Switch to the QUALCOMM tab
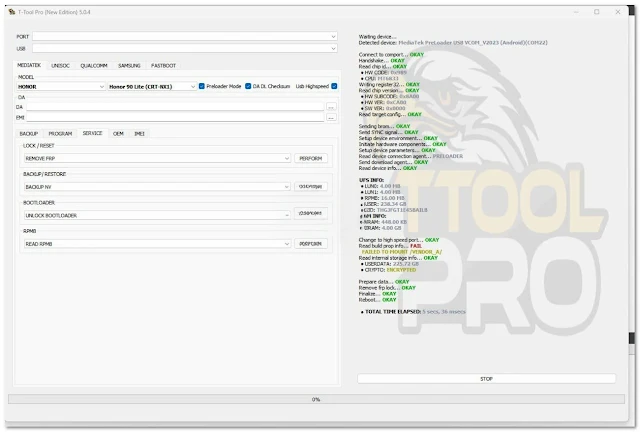This screenshot has height=432, width=640. pyautogui.click(x=94, y=66)
